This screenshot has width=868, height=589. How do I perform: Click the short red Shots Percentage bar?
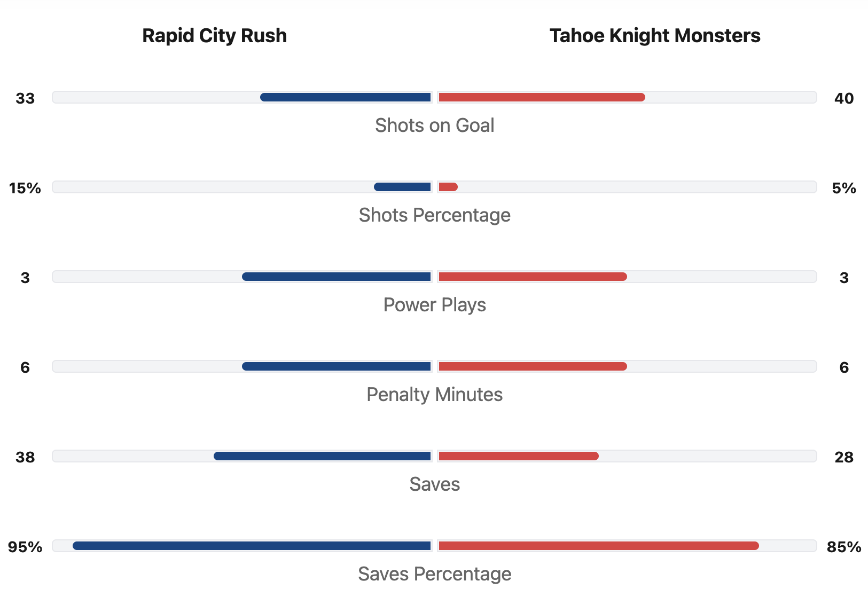(x=448, y=187)
